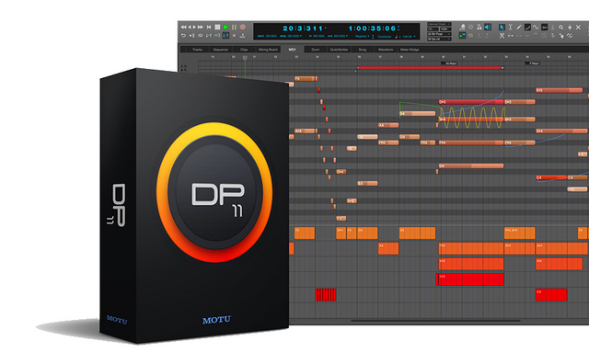Select the Zoom magnifier tool
Screen dimensions: 589x364
coord(560,27)
